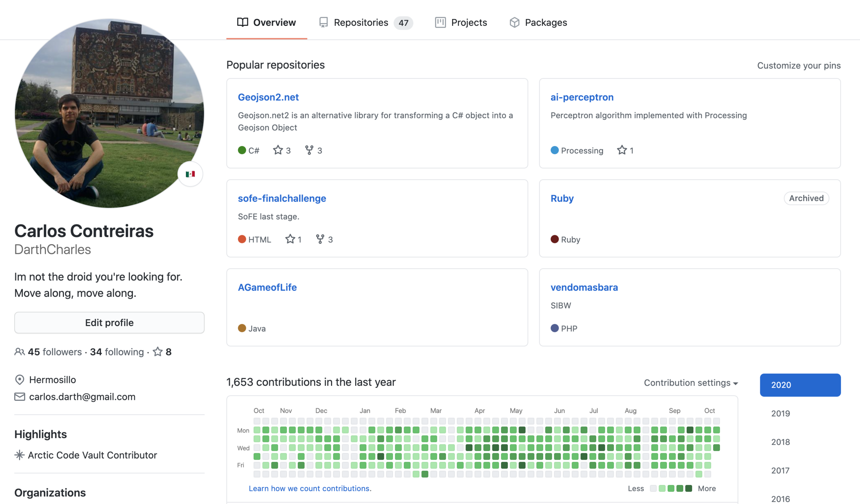Click the Arctic Code Vault snowflake icon
860x504 pixels.
[19, 455]
